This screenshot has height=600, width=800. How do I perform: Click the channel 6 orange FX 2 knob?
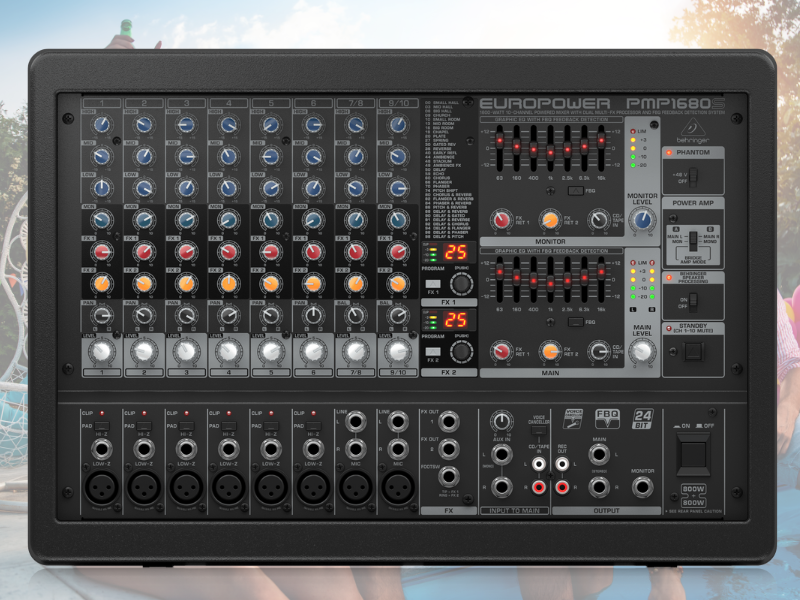pyautogui.click(x=313, y=283)
